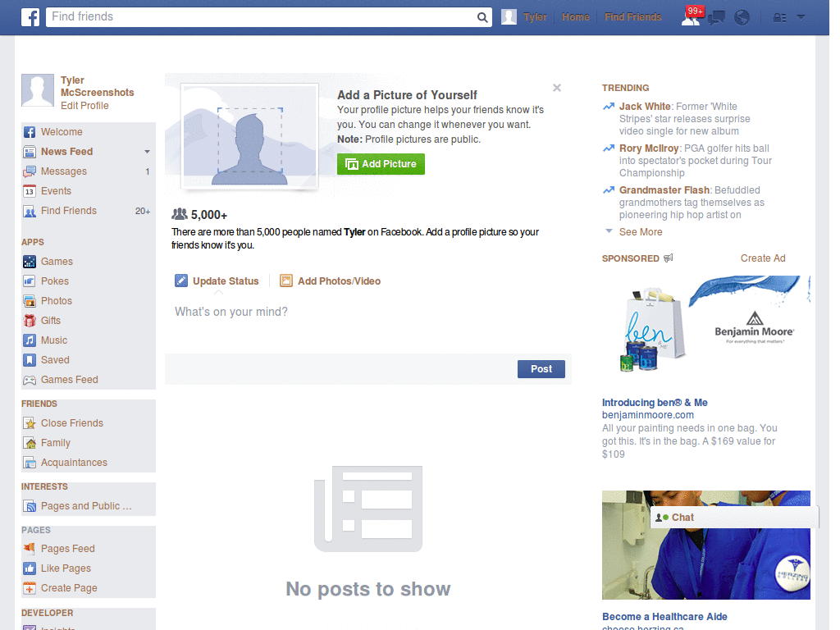840x630 pixels.
Task: Click the Family list icon
Action: tap(30, 443)
